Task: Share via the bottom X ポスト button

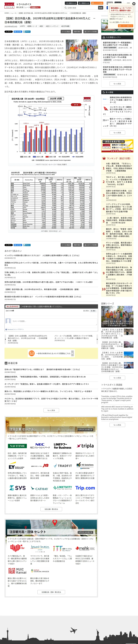Action: point(8,245)
